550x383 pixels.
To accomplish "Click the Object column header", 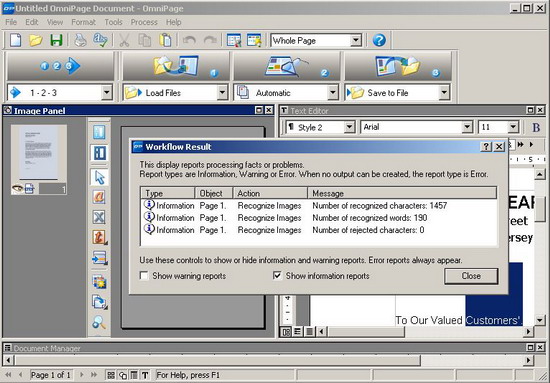I will 214,193.
